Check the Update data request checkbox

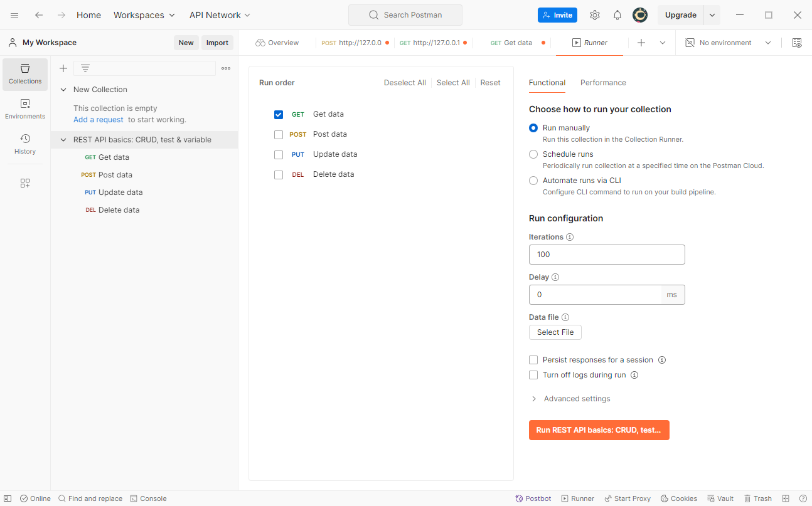(279, 155)
